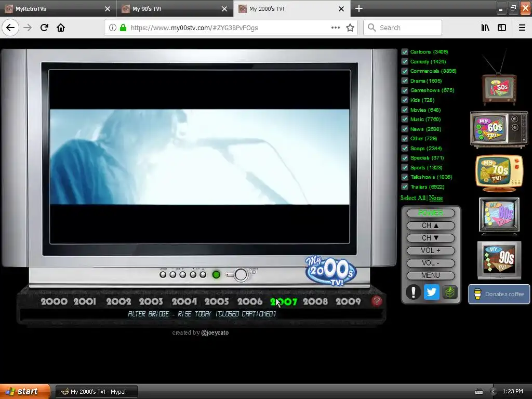
Task: Show the secure connection padlock details
Action: 123,28
